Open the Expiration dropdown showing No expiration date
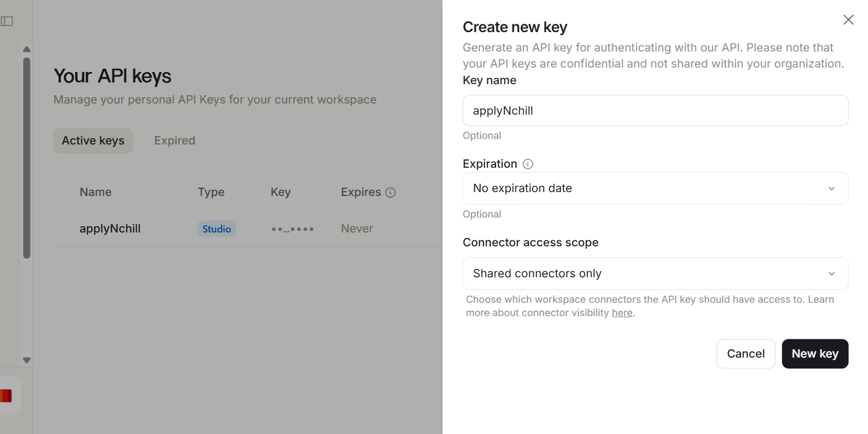Image resolution: width=868 pixels, height=434 pixels. tap(655, 188)
